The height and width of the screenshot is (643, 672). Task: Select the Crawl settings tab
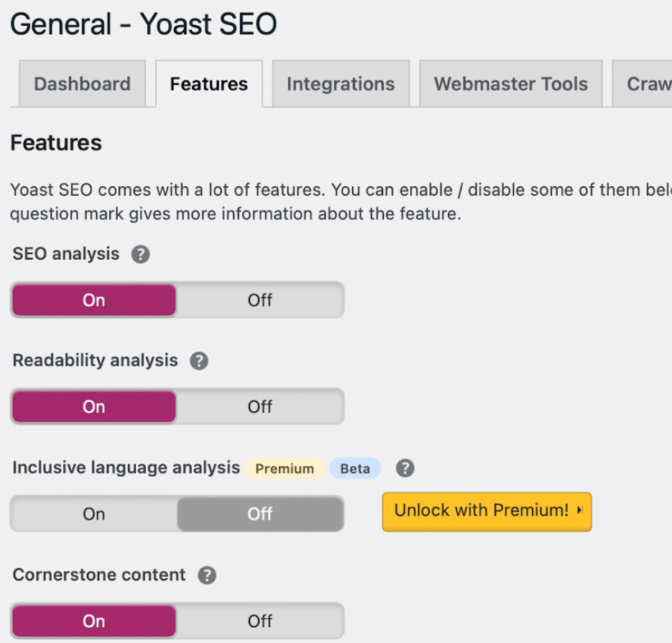click(650, 83)
